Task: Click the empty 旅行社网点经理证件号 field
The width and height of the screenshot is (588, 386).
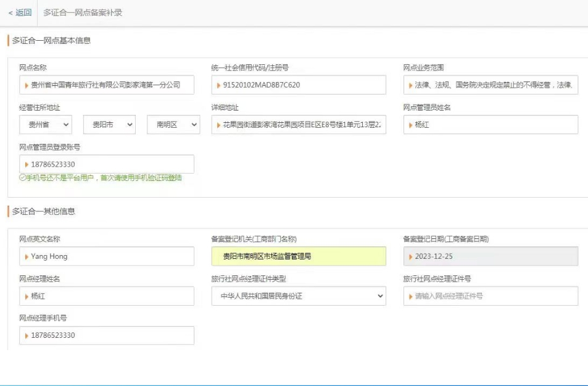Action: pos(491,296)
